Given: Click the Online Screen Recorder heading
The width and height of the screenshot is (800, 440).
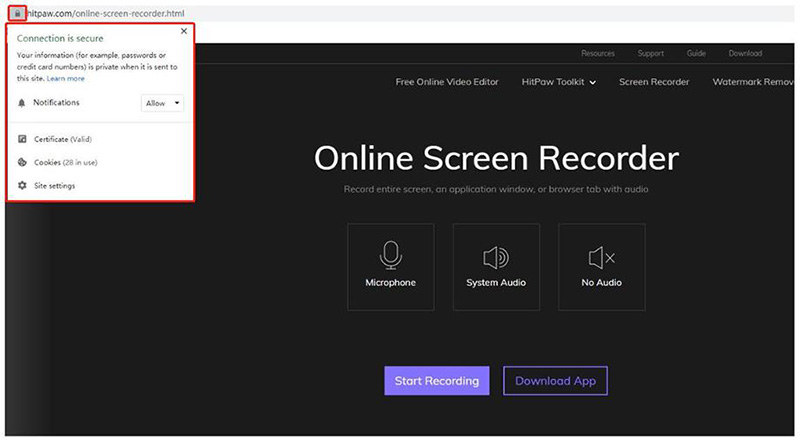Looking at the screenshot, I should point(496,158).
